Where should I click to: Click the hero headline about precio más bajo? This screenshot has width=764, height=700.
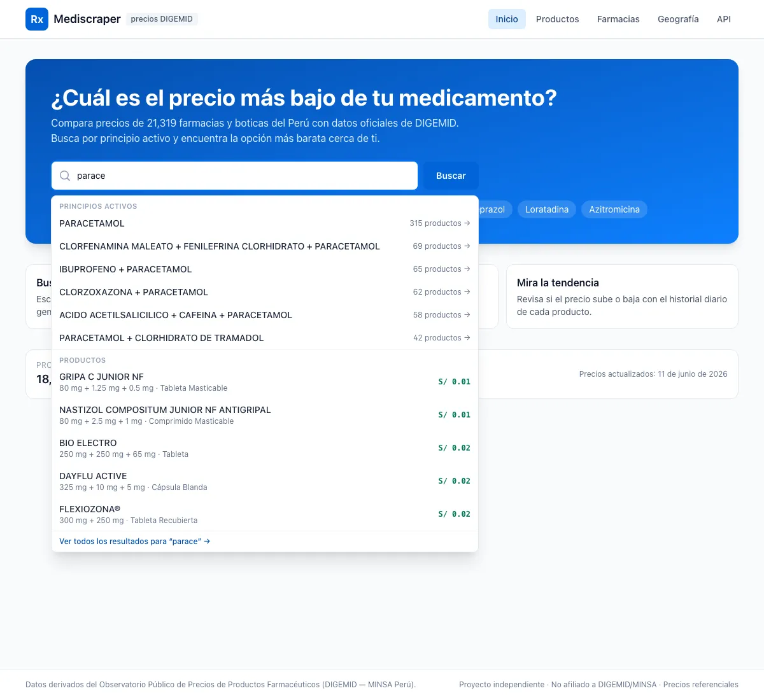coord(304,98)
